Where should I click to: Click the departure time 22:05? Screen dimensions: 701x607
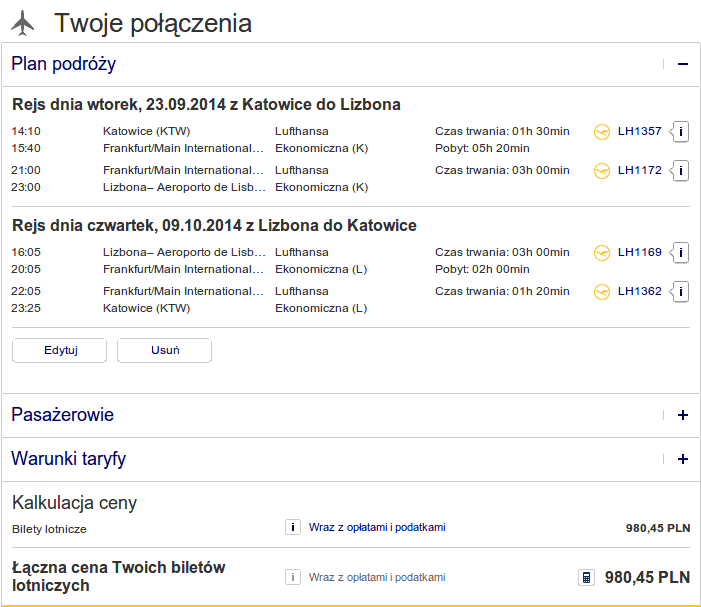26,291
